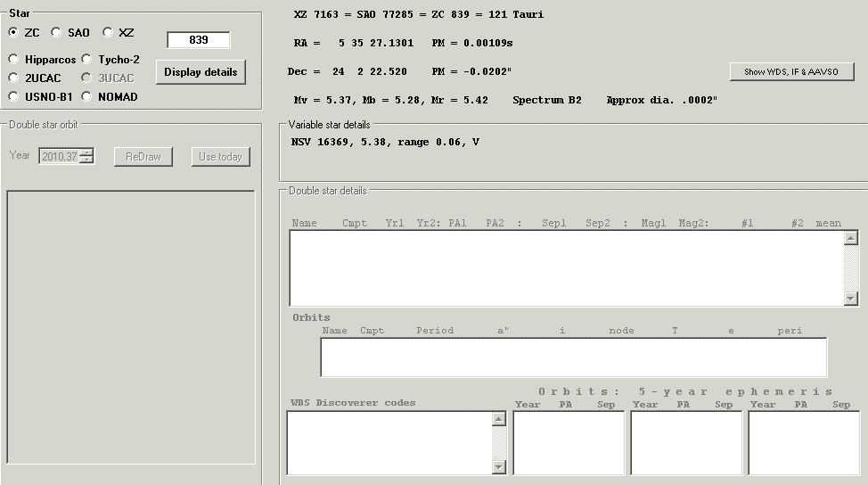Click the ReDraw button
Viewport: 868px width, 485px height.
[143, 157]
